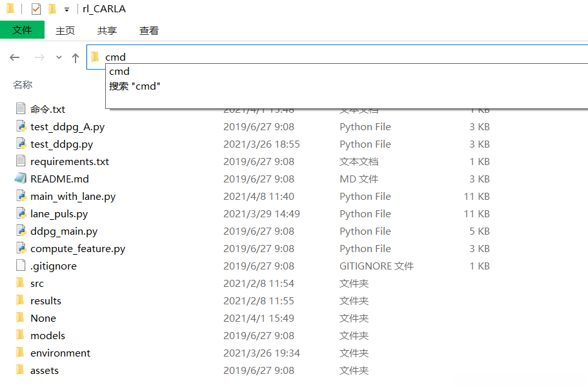Open the 文件 menu tab
Screen dimensions: 588x392
[22, 30]
